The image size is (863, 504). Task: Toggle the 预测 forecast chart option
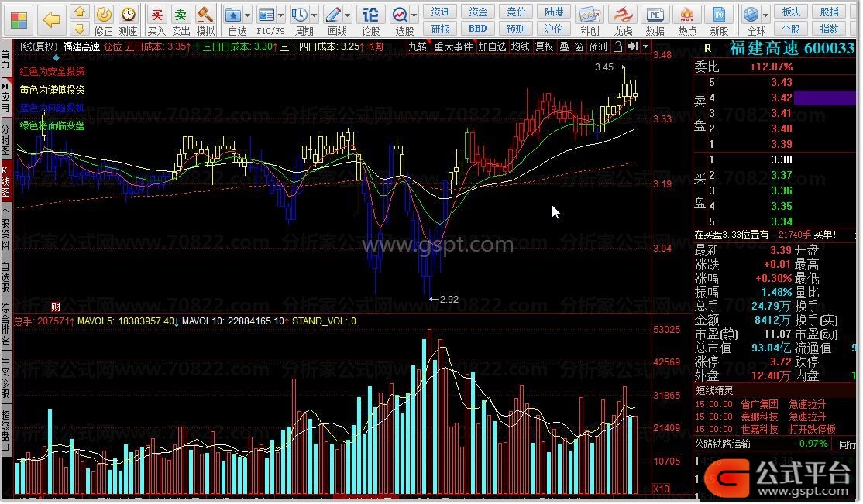(x=598, y=46)
